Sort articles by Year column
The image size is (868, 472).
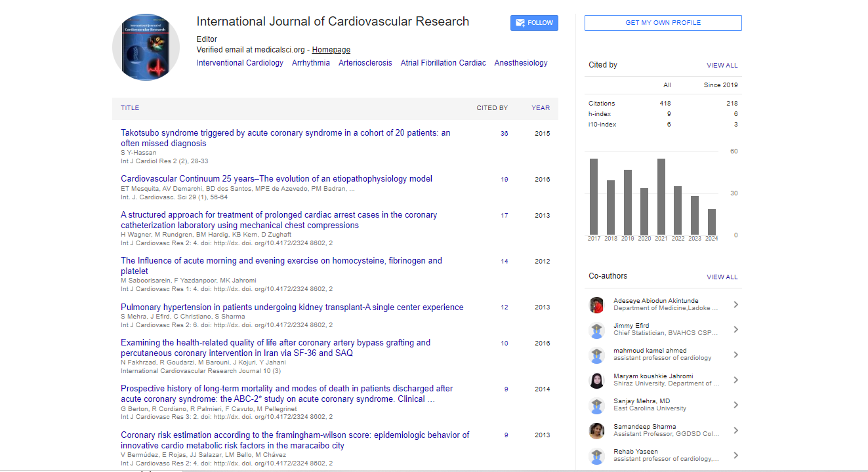point(541,108)
